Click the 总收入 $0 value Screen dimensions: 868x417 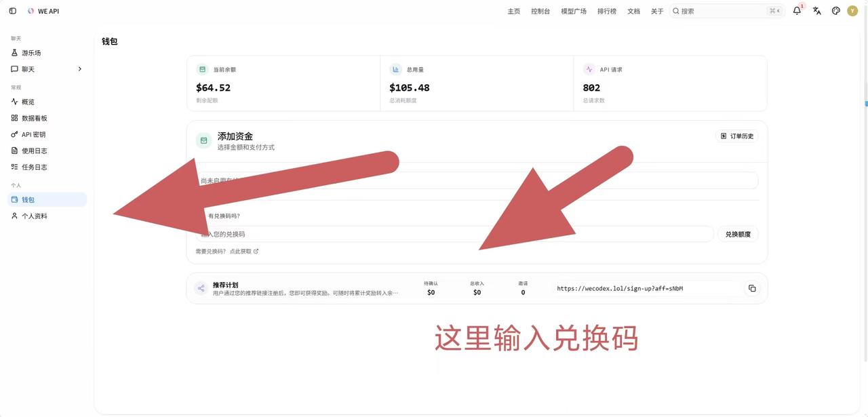click(477, 292)
